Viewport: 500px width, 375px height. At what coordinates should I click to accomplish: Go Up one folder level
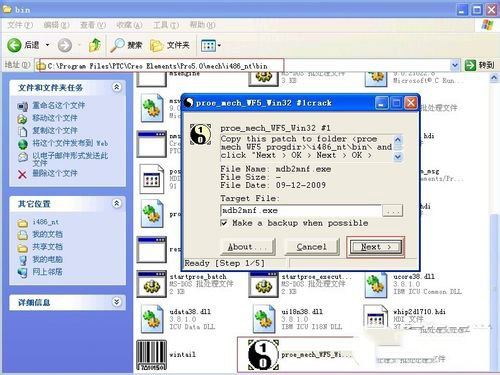[x=95, y=45]
